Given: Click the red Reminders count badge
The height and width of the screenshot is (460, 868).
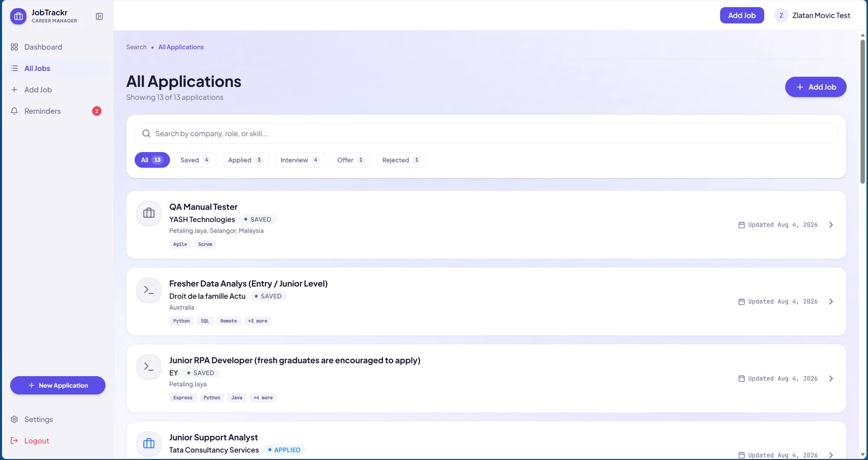Looking at the screenshot, I should tap(97, 111).
